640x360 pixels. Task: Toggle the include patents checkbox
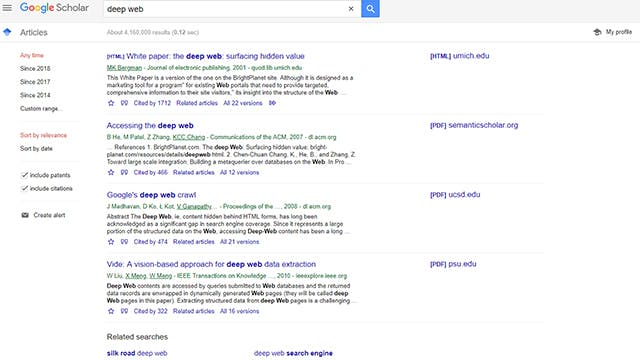pyautogui.click(x=24, y=175)
